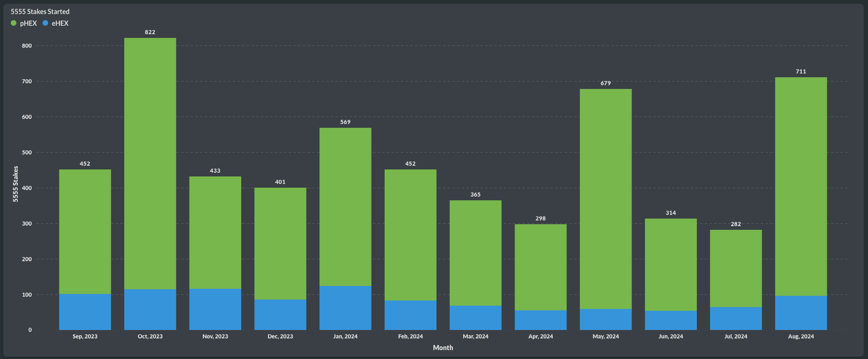Screen dimensions: 868x359
Task: Click the 569 total label above January
Action: [345, 122]
